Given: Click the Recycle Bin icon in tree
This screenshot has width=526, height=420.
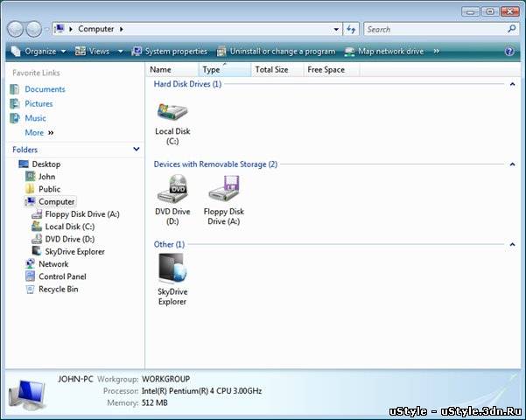Looking at the screenshot, I should tap(30, 289).
